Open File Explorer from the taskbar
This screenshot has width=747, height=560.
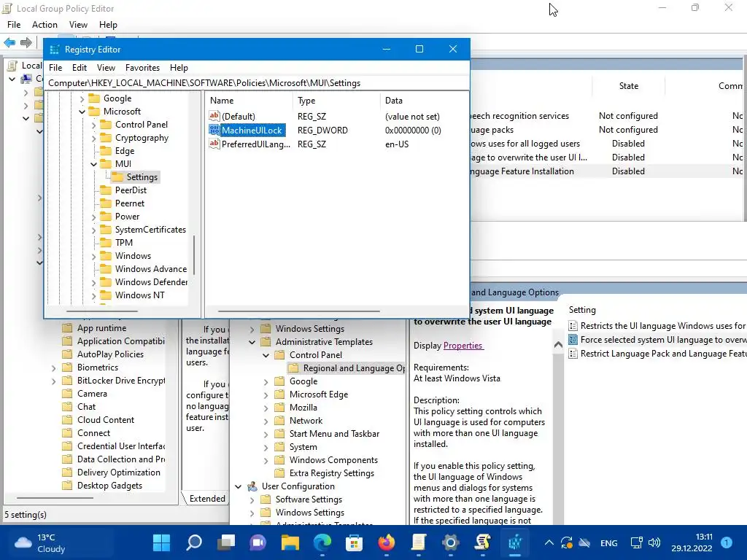(x=290, y=542)
